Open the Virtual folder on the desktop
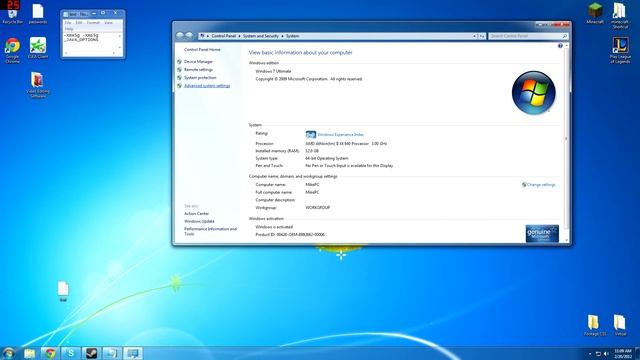640x360 pixels. (620, 325)
